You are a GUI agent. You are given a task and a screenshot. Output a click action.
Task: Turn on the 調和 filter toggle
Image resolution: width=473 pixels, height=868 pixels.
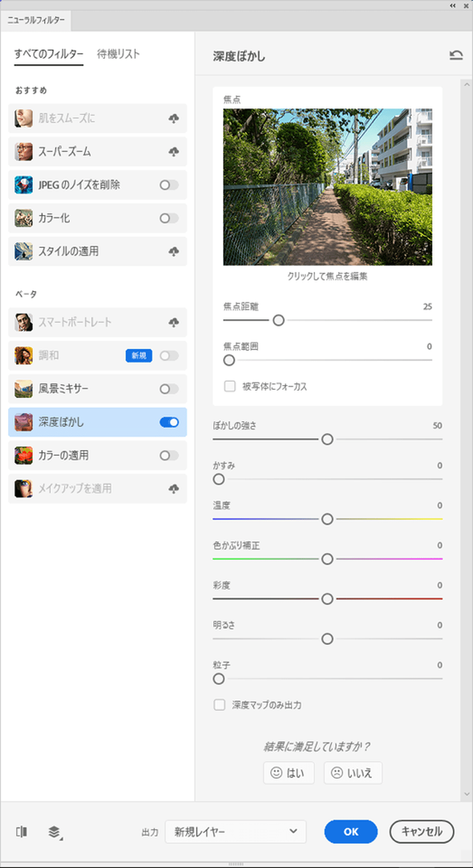pyautogui.click(x=169, y=356)
